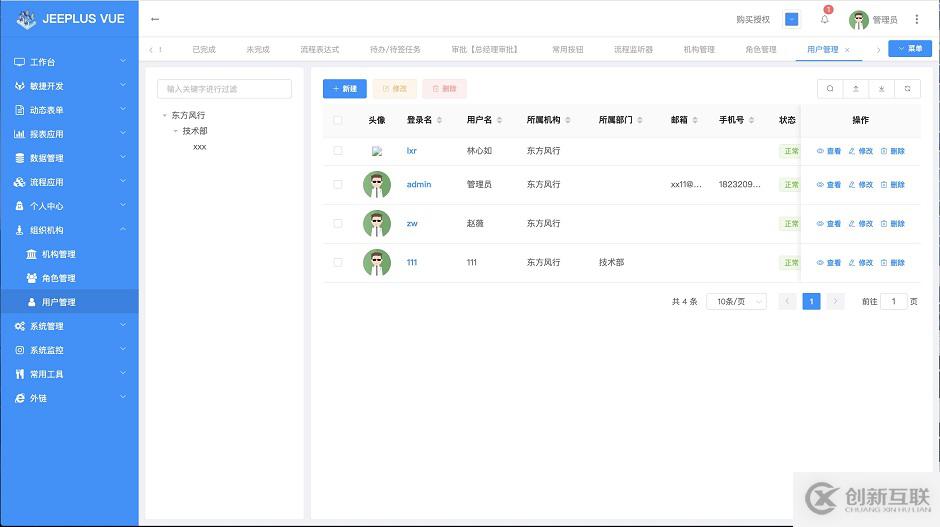Expand 系统管理 in the sidebar
Screen dimensions: 940x527
69,326
